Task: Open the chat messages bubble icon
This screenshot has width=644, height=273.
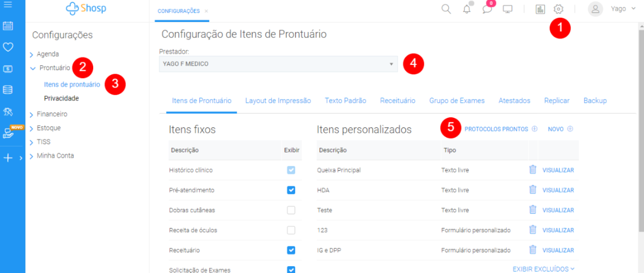Action: coord(487,9)
